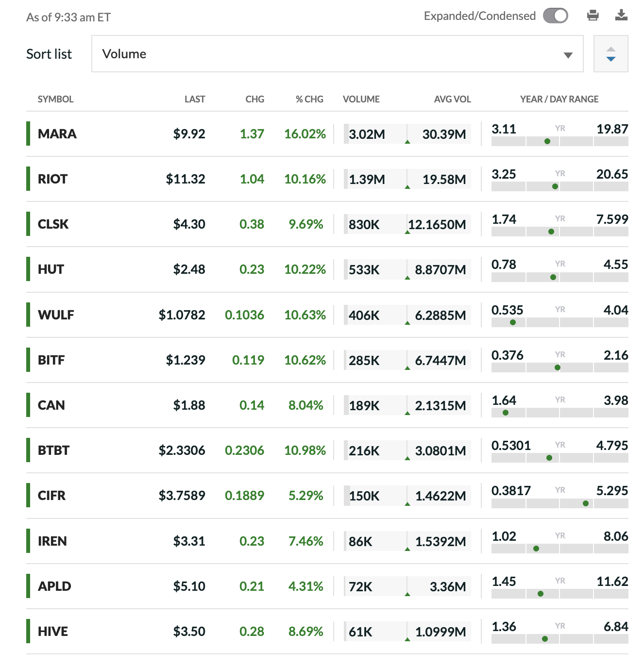Sort by CHG column header
Viewport: 644px width, 667px height.
(255, 99)
